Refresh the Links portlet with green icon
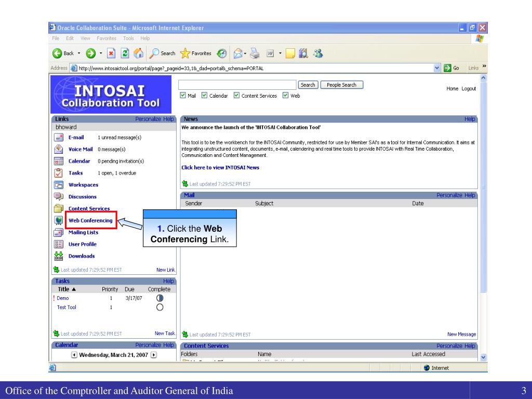Screen dimensions: 532x399 (x=56, y=270)
